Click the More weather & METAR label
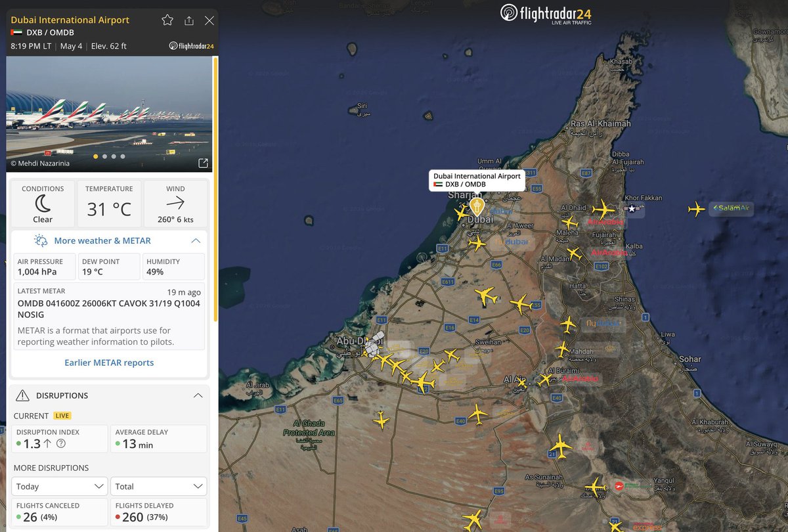Image resolution: width=788 pixels, height=532 pixels. click(x=102, y=241)
